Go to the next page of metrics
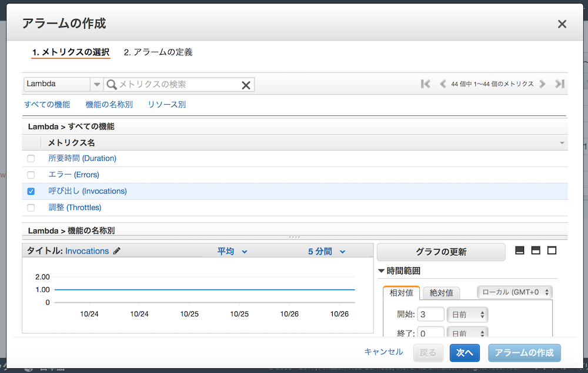 [543, 84]
